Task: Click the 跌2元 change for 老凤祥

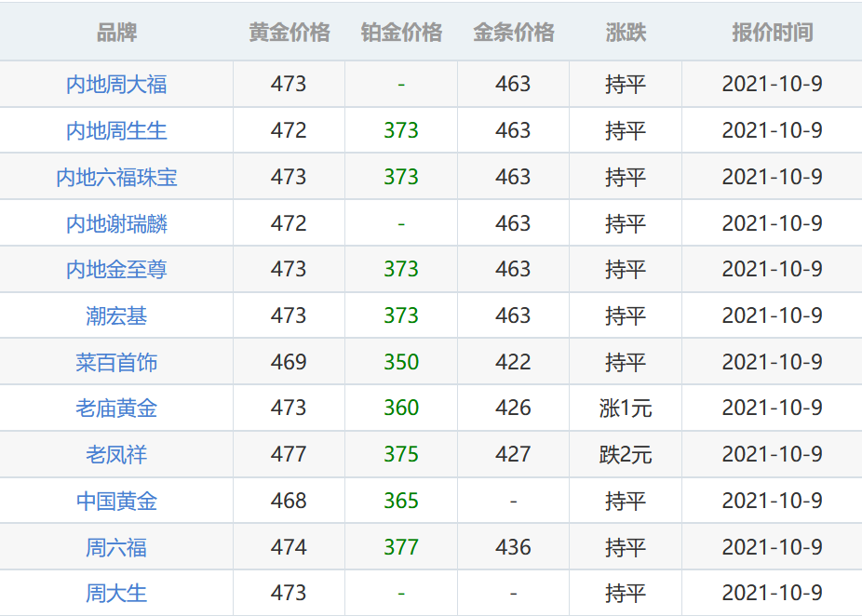Action: click(626, 454)
